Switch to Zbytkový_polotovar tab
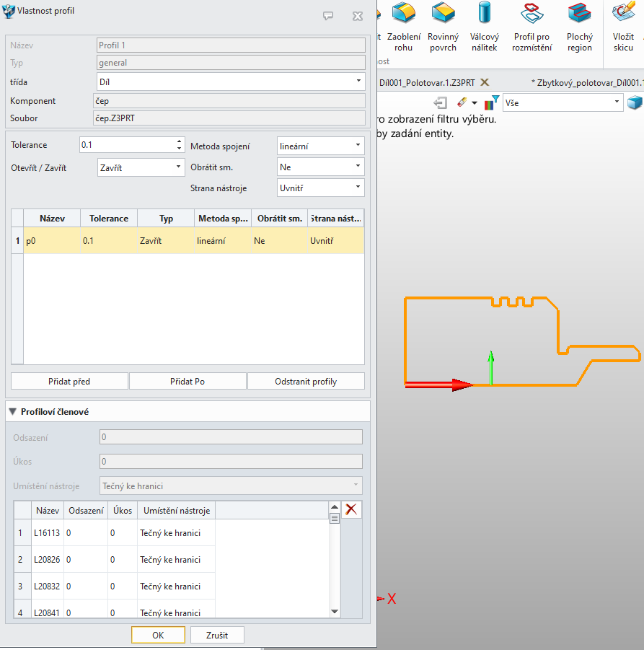The width and height of the screenshot is (644, 650). (587, 82)
